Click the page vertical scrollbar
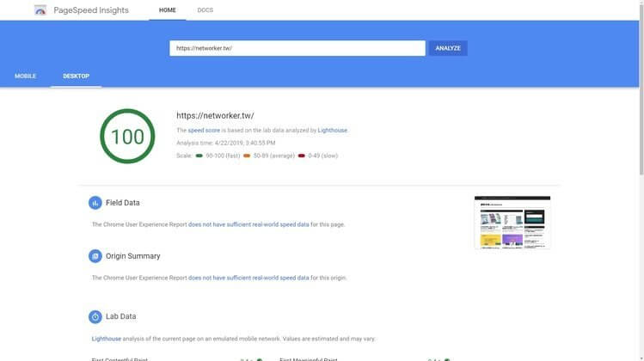Image resolution: width=644 pixels, height=361 pixels. click(x=641, y=180)
